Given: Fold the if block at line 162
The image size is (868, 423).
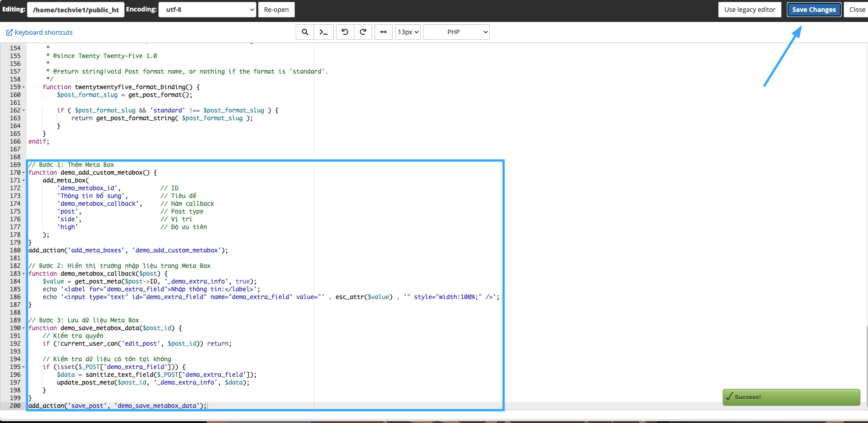Looking at the screenshot, I should coord(24,111).
